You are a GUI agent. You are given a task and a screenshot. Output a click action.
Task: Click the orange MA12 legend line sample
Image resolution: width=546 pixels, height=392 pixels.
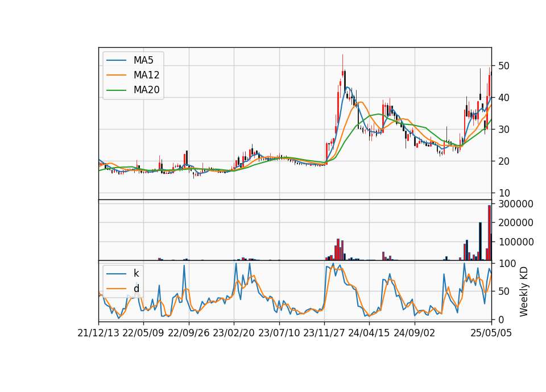click(116, 75)
